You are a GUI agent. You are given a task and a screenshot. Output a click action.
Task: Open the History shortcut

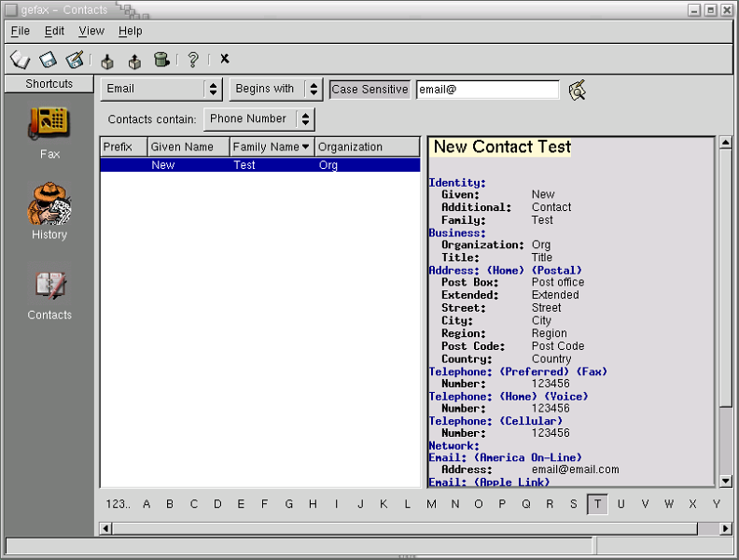coord(49,212)
